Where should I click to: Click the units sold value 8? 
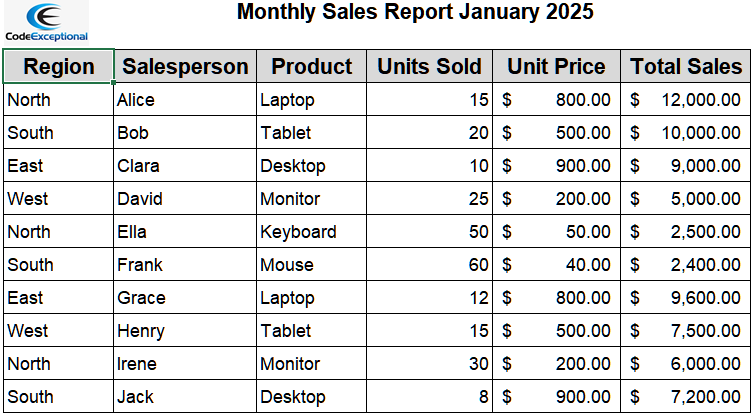click(x=430, y=397)
